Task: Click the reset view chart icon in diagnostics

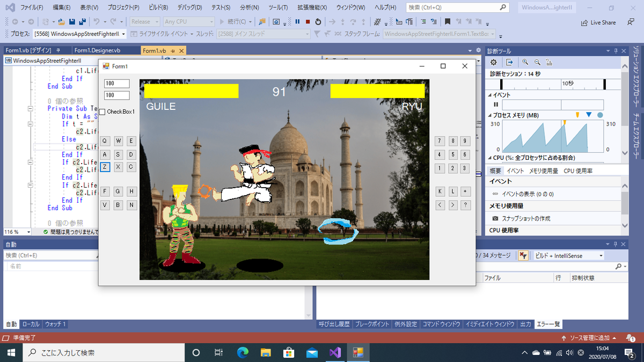Action: pyautogui.click(x=549, y=62)
